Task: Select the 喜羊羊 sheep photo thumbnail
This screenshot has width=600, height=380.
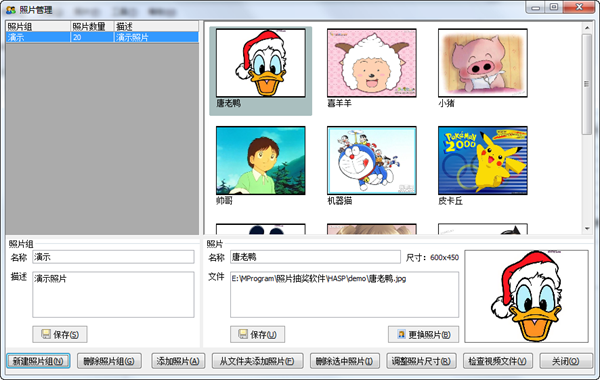Action: (x=372, y=63)
